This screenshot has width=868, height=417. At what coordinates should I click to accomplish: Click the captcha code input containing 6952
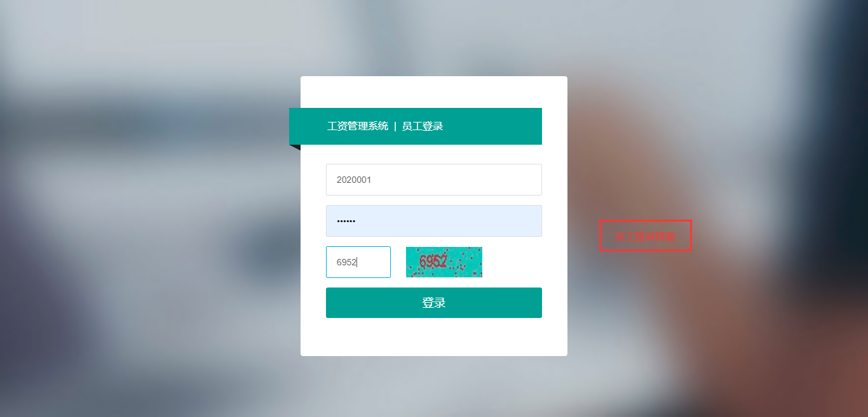click(x=358, y=262)
